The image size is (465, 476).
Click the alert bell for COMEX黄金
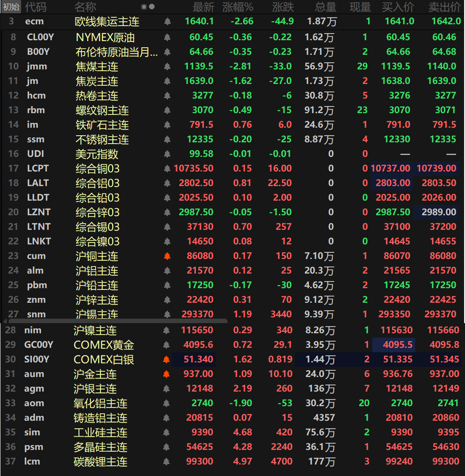(x=166, y=345)
